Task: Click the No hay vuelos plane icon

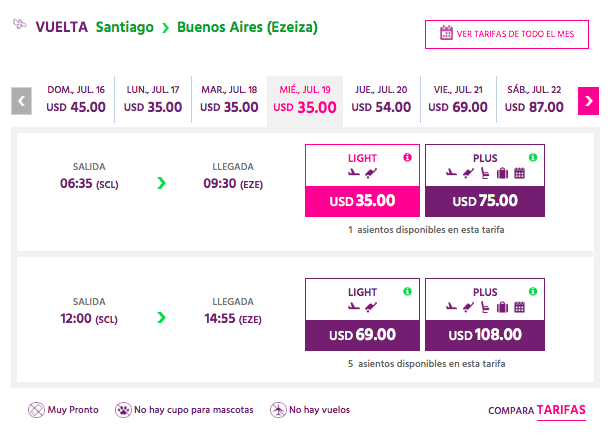Action: coord(278,410)
